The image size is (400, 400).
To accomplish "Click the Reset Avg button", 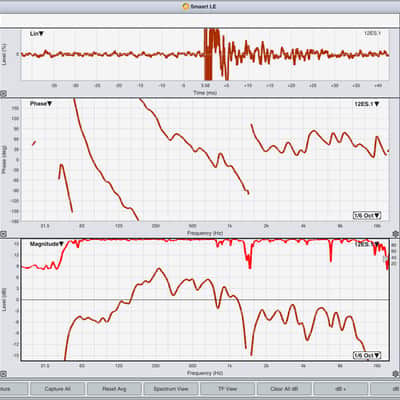I will pos(114,389).
